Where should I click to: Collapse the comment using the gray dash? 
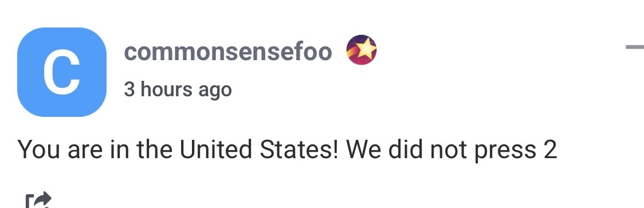point(635,47)
